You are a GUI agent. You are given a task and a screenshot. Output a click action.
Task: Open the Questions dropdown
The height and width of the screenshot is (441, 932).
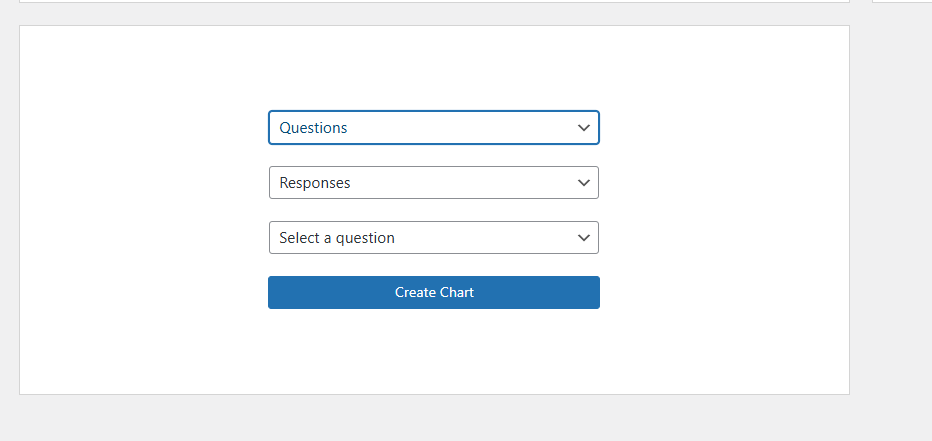[x=433, y=128]
